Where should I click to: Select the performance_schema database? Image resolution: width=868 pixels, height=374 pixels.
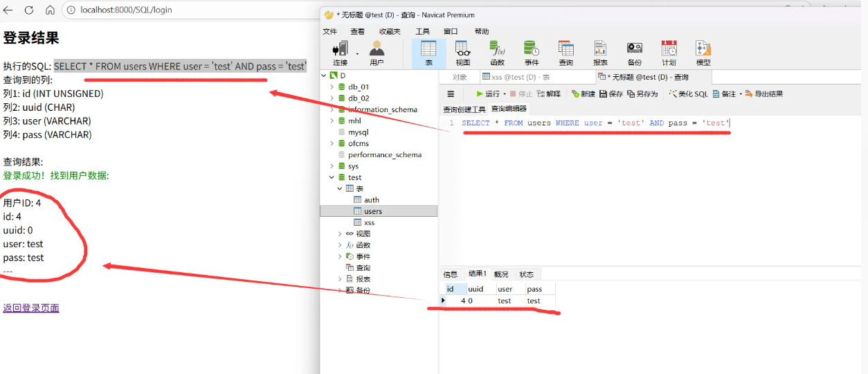coord(379,155)
